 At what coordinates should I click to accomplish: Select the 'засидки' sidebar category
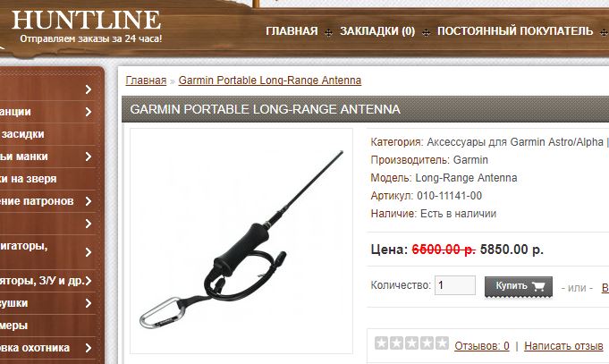click(23, 134)
